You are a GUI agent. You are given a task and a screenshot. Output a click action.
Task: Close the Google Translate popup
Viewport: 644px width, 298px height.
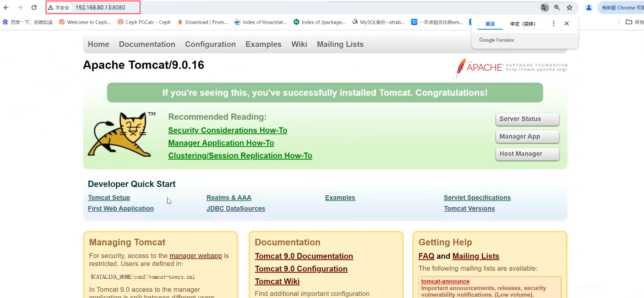point(567,24)
